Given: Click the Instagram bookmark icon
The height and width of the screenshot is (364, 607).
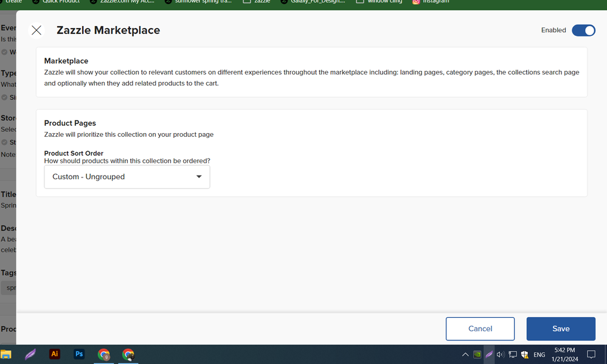Looking at the screenshot, I should tap(416, 2).
